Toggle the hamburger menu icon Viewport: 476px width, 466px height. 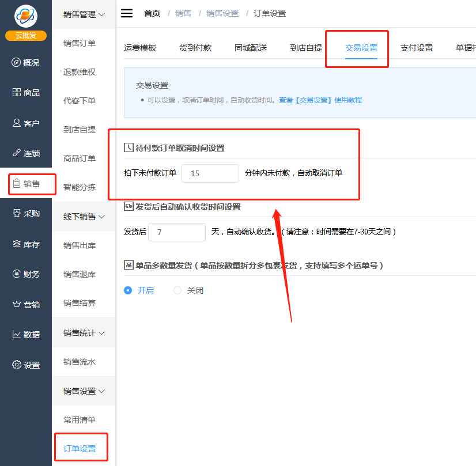pyautogui.click(x=127, y=13)
